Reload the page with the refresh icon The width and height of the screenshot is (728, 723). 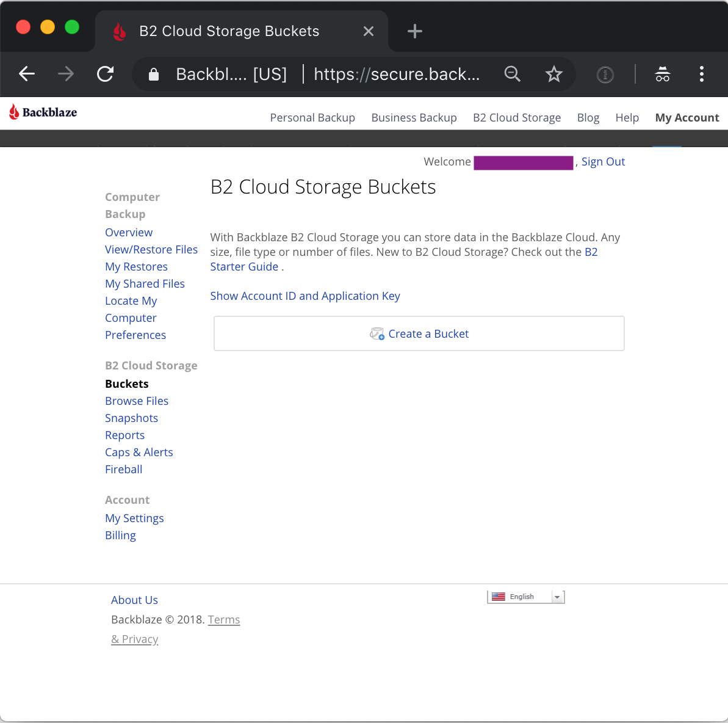pos(106,74)
